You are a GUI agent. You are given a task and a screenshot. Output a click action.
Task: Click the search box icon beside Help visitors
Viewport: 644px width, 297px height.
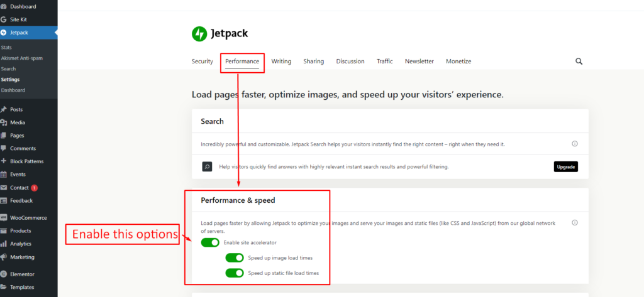click(x=207, y=166)
